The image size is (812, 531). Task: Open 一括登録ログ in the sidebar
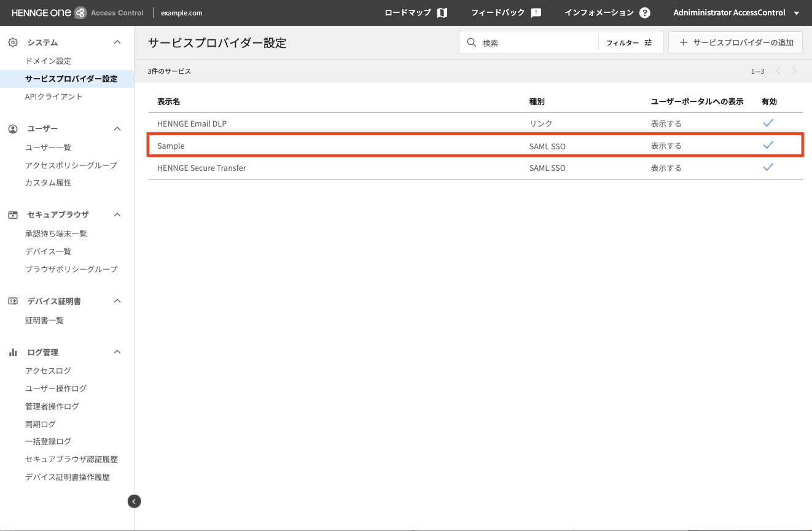coord(49,441)
